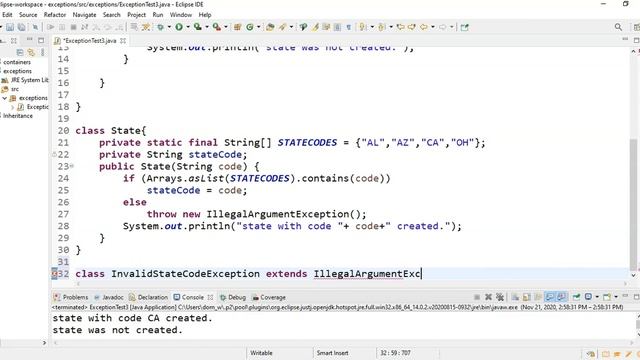640x360 pixels.
Task: Click the green Run button
Action: [x=179, y=27]
